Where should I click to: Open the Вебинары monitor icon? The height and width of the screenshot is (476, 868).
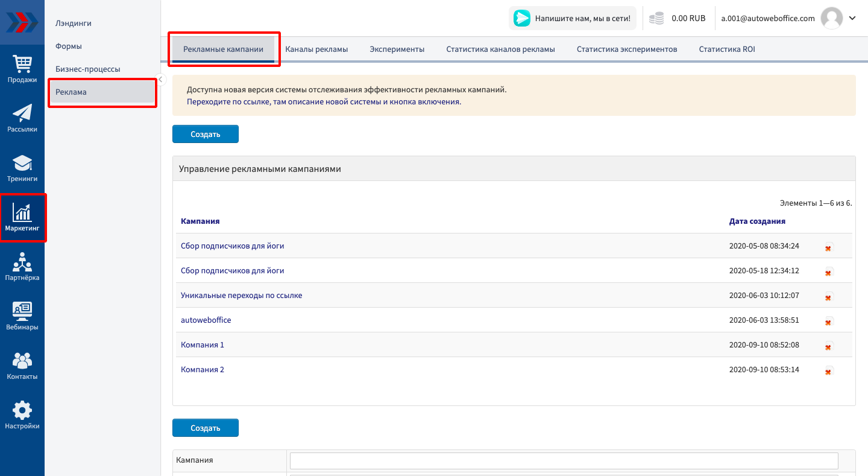click(22, 316)
